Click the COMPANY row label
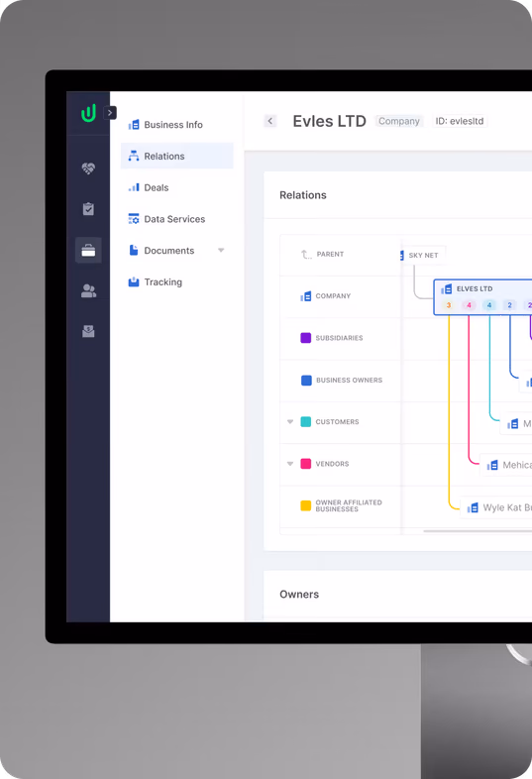 point(333,296)
